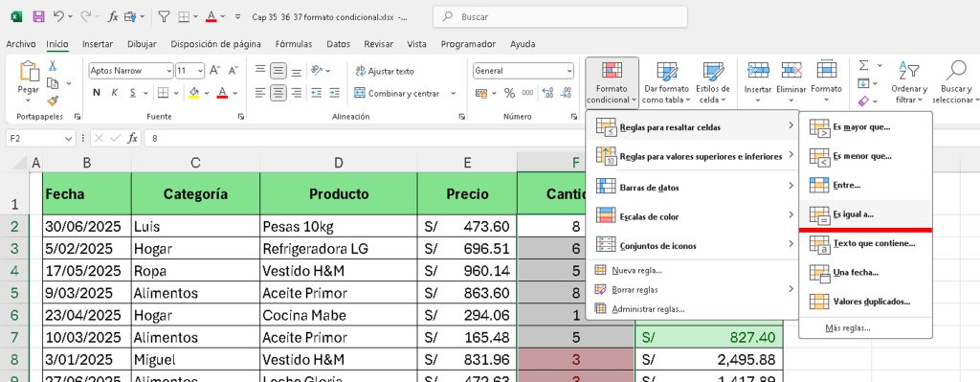Click the Pegar clipboard icon

pyautogui.click(x=28, y=72)
